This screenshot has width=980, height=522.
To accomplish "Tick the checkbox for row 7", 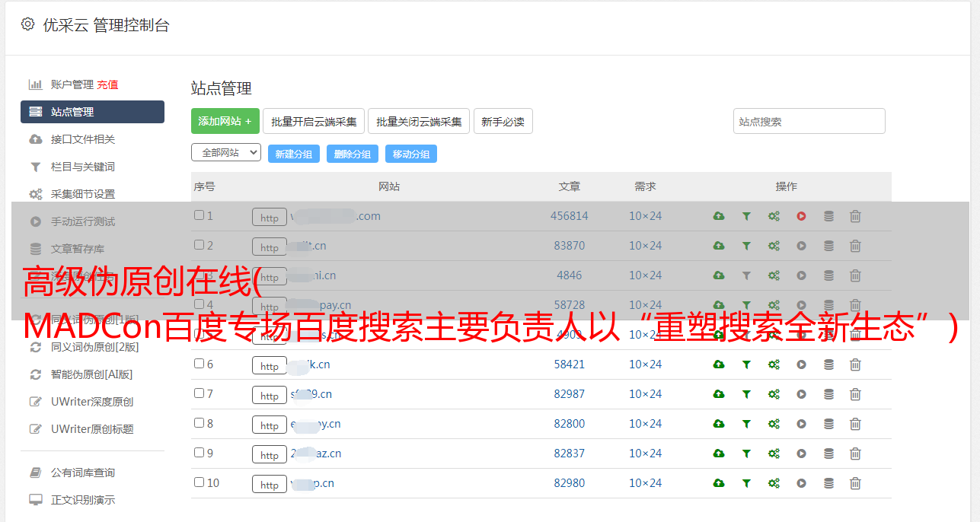I will point(199,393).
